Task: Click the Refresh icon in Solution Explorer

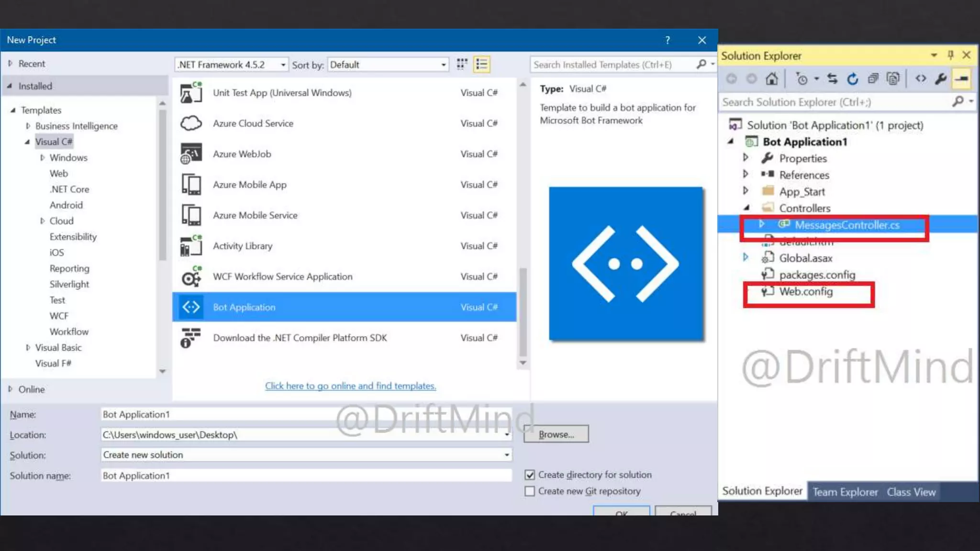Action: [x=852, y=79]
